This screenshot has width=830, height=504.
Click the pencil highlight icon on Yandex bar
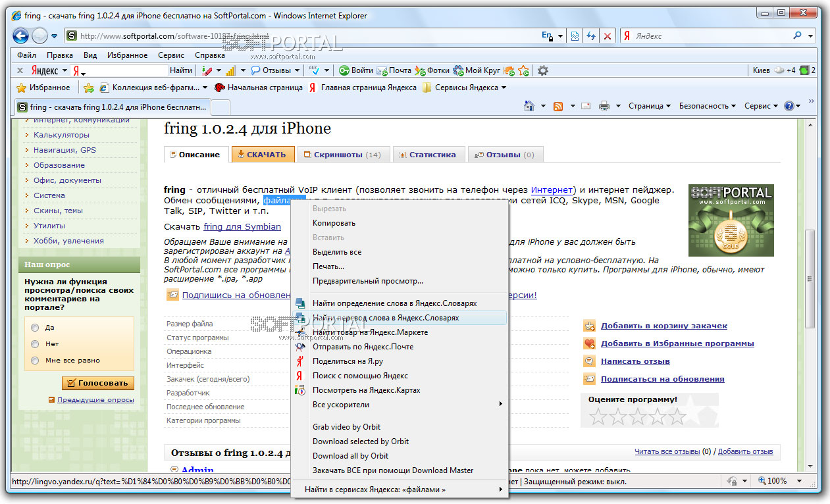207,70
